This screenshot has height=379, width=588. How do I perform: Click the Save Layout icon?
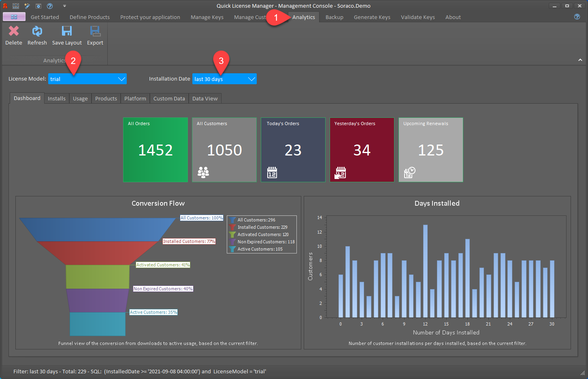[67, 31]
